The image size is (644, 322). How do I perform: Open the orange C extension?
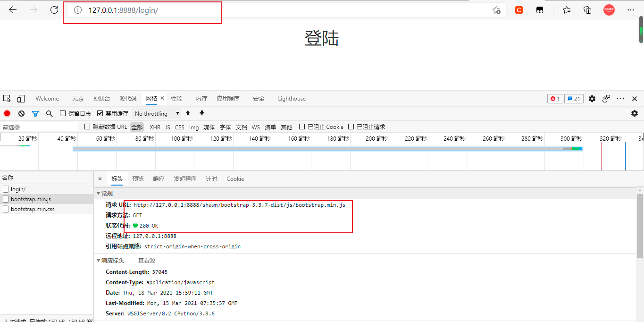coord(519,10)
